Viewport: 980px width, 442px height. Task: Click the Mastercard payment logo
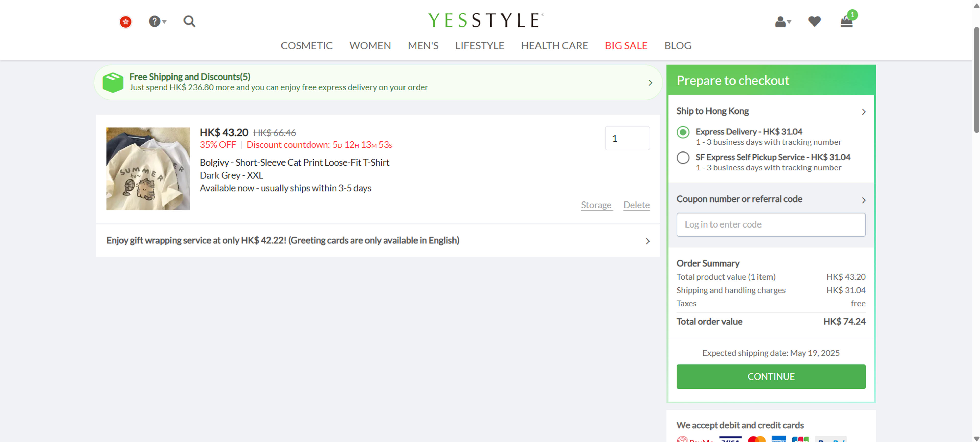pos(756,439)
